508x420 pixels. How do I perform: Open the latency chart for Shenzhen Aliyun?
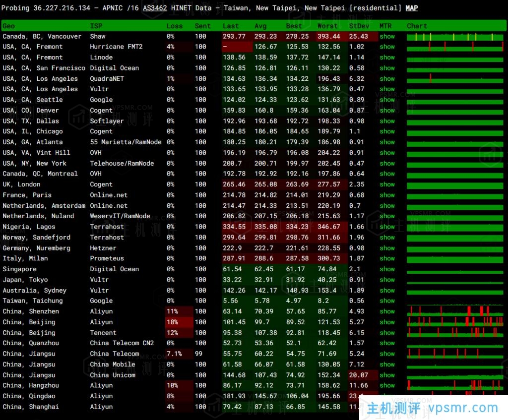455,311
